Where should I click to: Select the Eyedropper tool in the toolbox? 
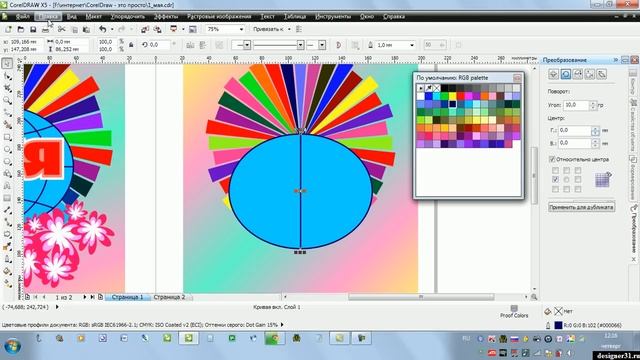(7, 247)
